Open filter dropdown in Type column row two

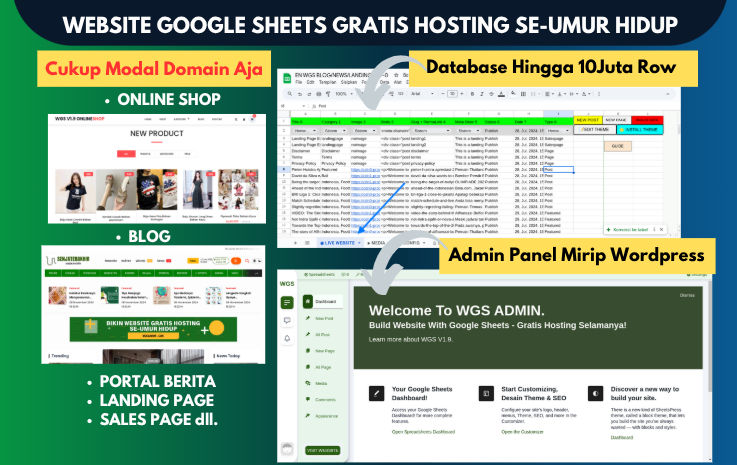coord(567,130)
